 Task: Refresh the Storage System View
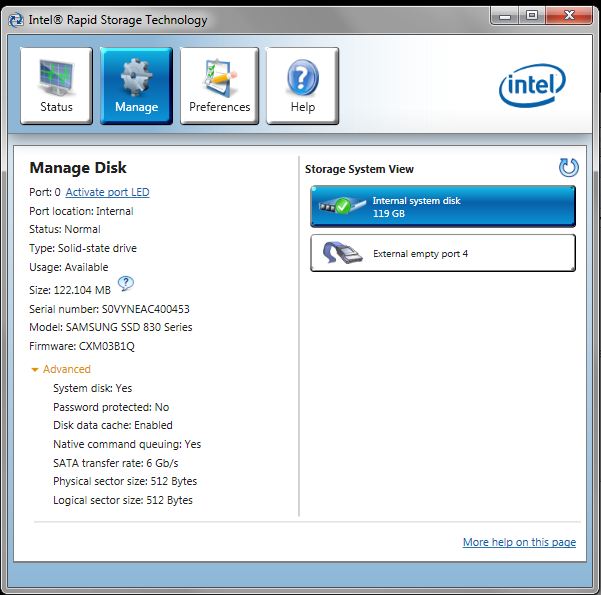tap(568, 168)
